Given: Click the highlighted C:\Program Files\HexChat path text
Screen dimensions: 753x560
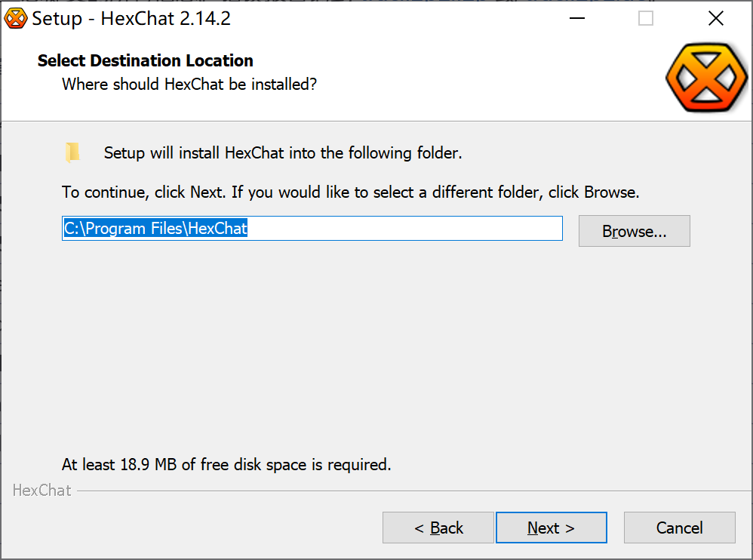Looking at the screenshot, I should pos(155,229).
